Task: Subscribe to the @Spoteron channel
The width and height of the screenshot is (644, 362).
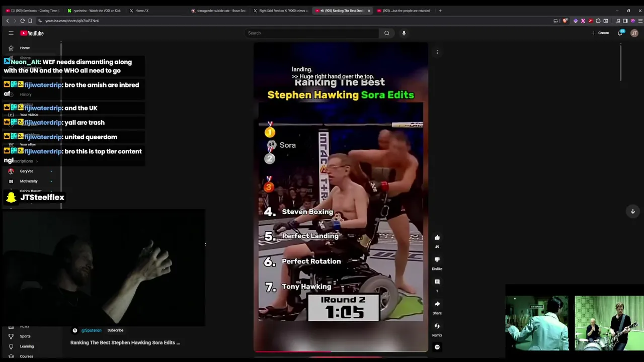Action: coord(115,330)
